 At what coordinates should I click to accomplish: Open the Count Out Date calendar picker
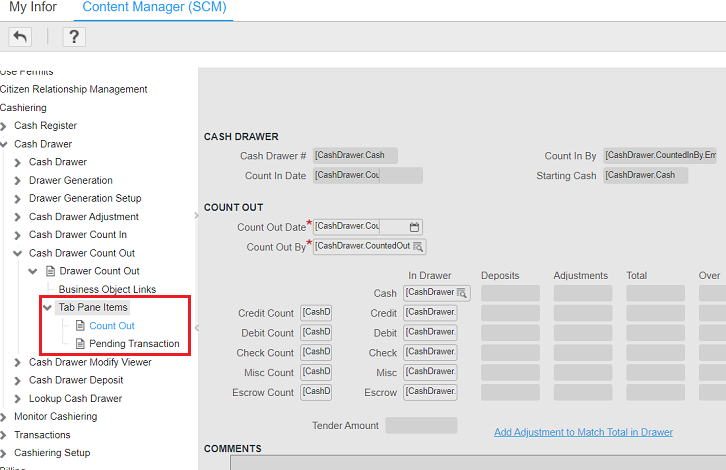click(x=415, y=227)
